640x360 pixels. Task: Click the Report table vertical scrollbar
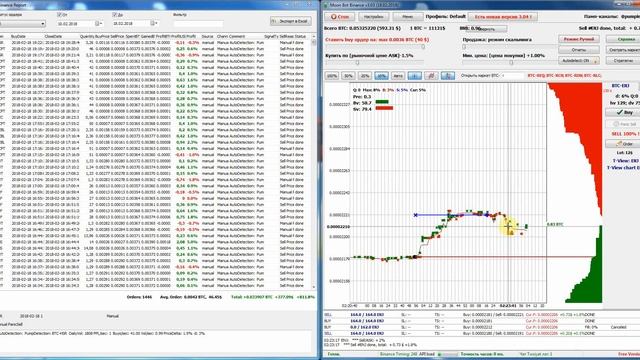[313, 163]
